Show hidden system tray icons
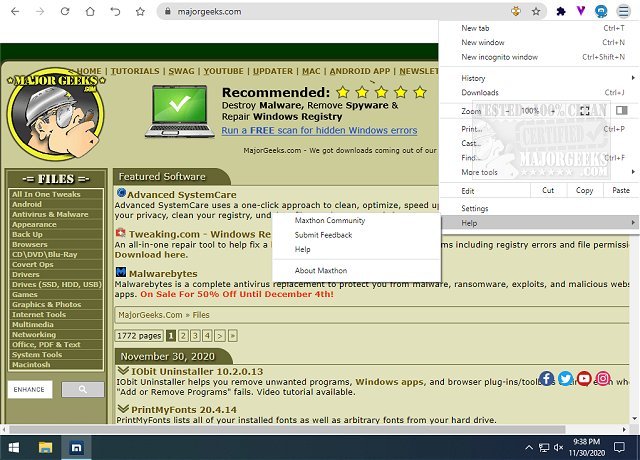This screenshot has height=460, width=640. pyautogui.click(x=529, y=448)
